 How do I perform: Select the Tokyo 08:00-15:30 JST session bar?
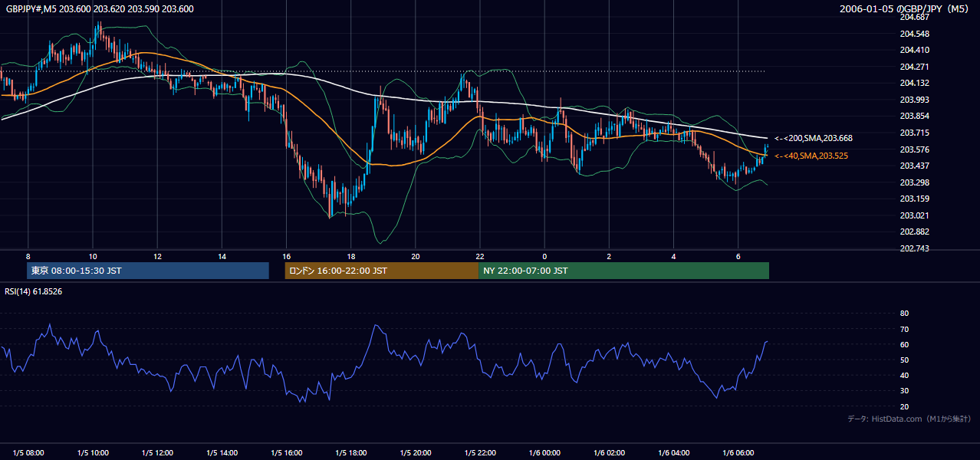pos(147,271)
